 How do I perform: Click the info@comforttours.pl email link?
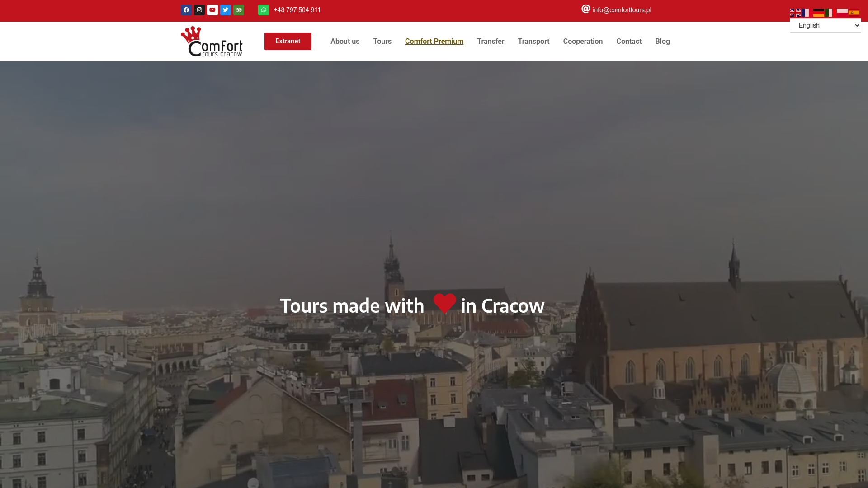tap(622, 10)
